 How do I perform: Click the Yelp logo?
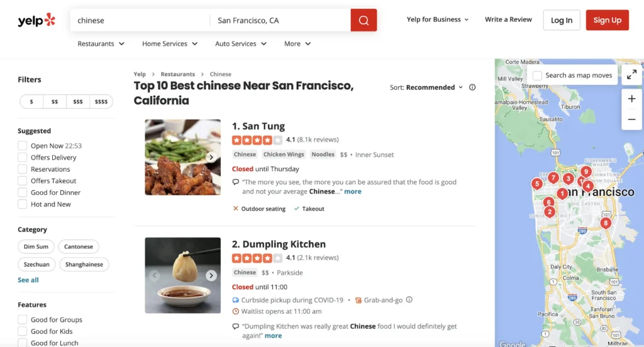(x=36, y=20)
